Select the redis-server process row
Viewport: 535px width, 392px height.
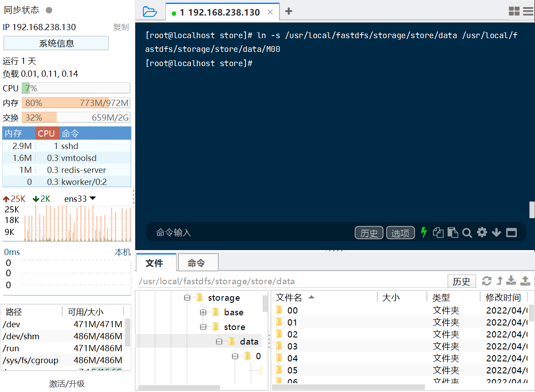67,170
